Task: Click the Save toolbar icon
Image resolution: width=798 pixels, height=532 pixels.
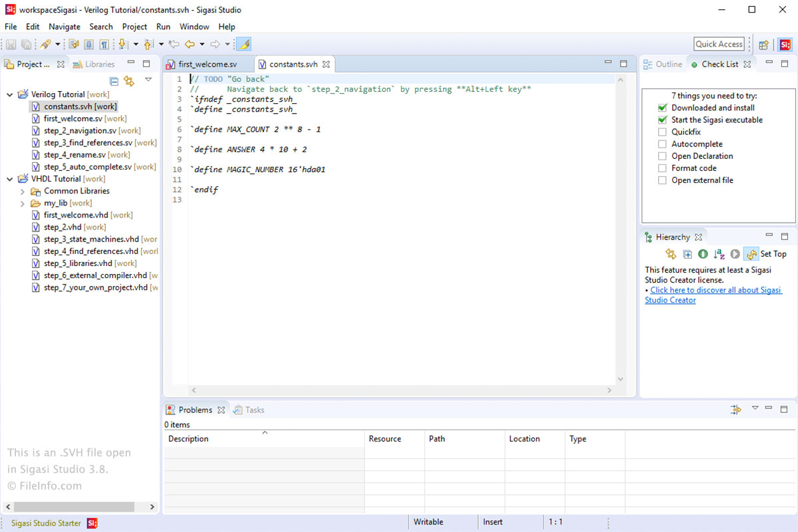Action: (11, 45)
